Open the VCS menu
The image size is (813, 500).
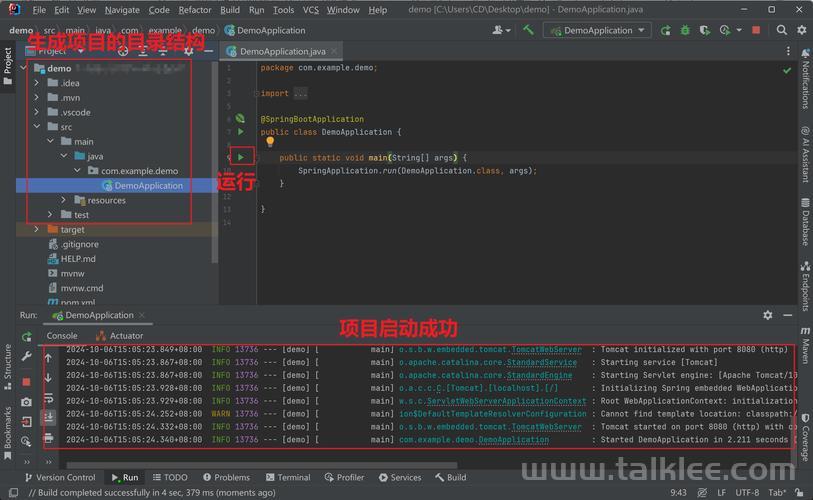pos(311,10)
